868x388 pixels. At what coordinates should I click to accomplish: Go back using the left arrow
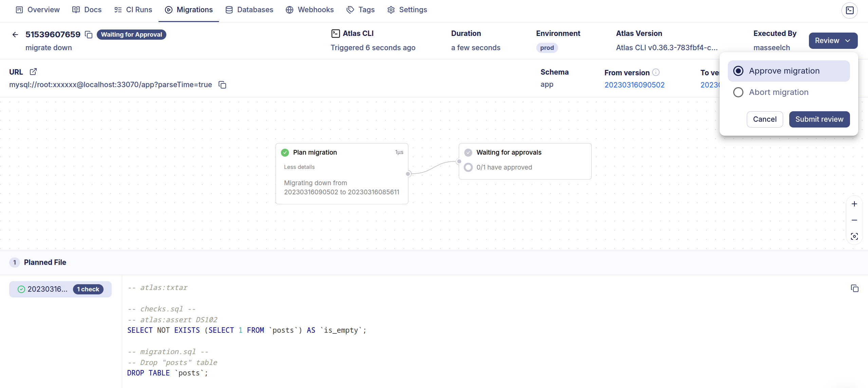pos(15,35)
